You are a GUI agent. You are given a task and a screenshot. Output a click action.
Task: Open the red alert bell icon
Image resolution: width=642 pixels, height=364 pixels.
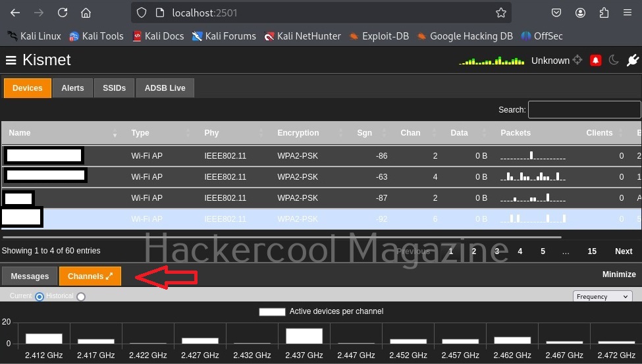coord(595,61)
